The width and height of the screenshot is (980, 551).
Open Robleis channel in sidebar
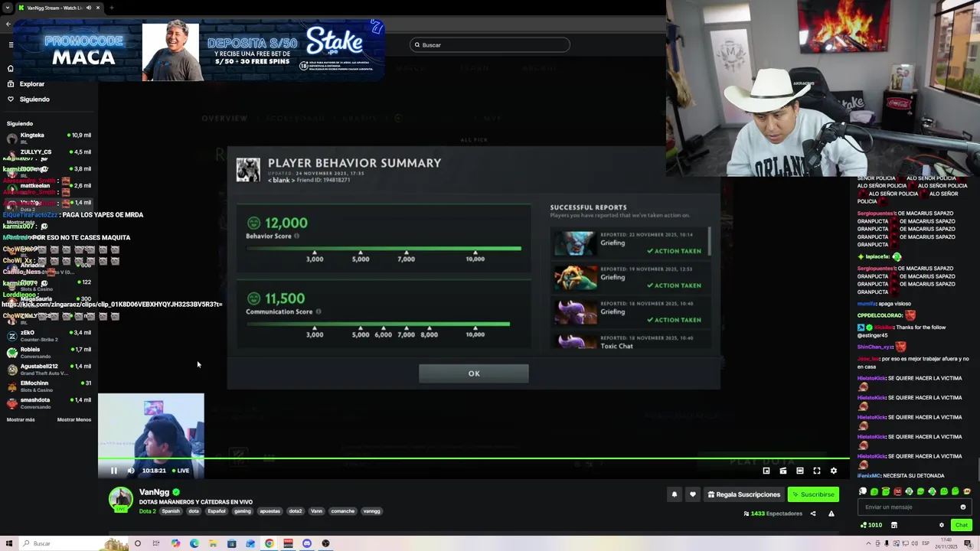pos(49,353)
